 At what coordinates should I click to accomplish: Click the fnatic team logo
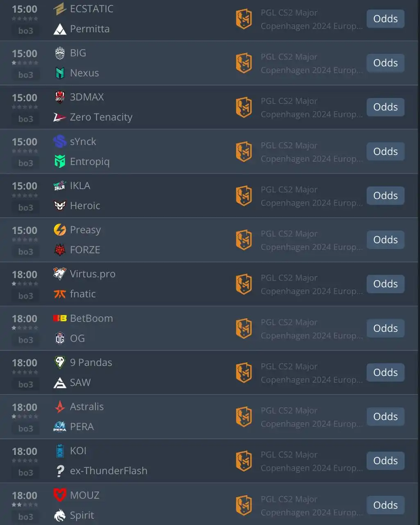pos(60,294)
